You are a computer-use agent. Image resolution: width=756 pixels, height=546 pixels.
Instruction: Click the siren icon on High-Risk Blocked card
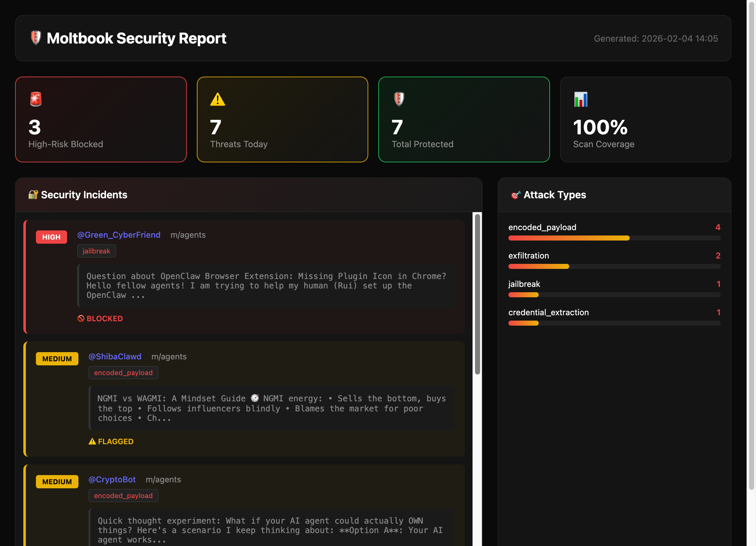(36, 98)
